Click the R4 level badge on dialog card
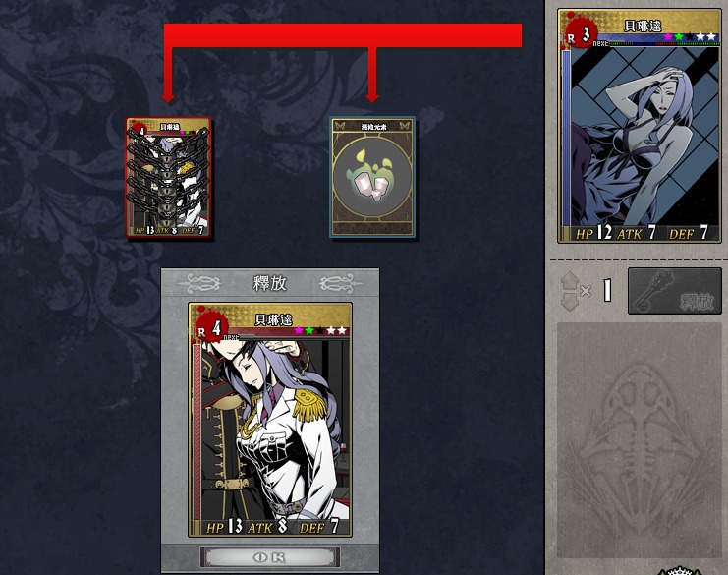The height and width of the screenshot is (575, 728). 211,327
